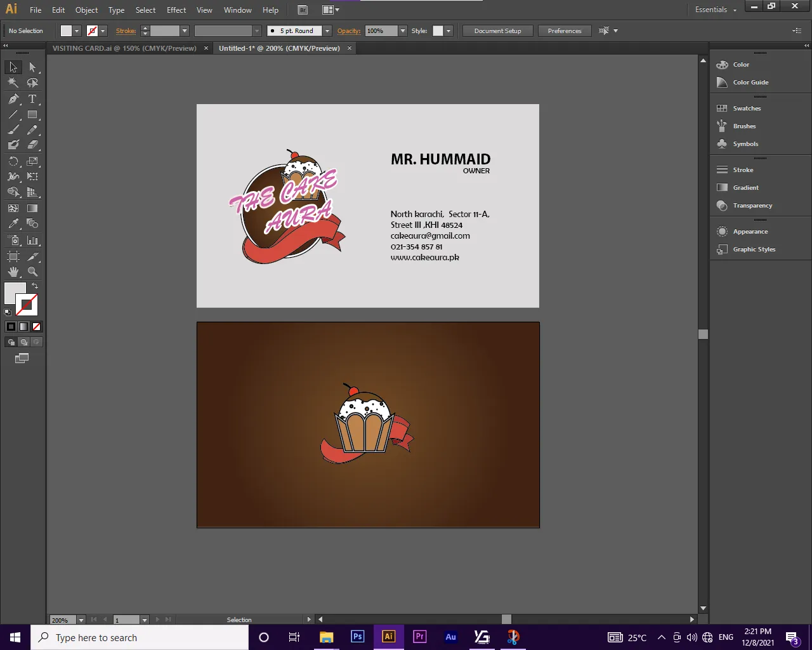This screenshot has width=812, height=650.
Task: Open the 5 pt. Round brush dropdown
Action: click(327, 31)
